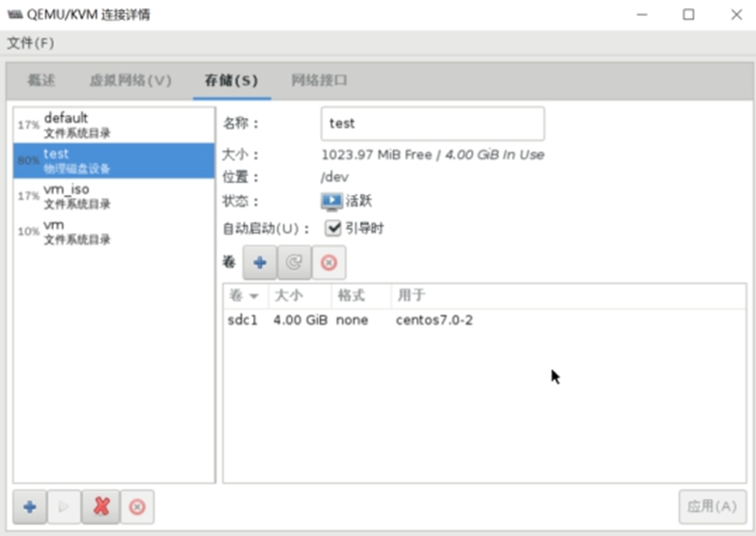Click the 应用(A) apply button
The height and width of the screenshot is (536, 756).
pos(712,506)
